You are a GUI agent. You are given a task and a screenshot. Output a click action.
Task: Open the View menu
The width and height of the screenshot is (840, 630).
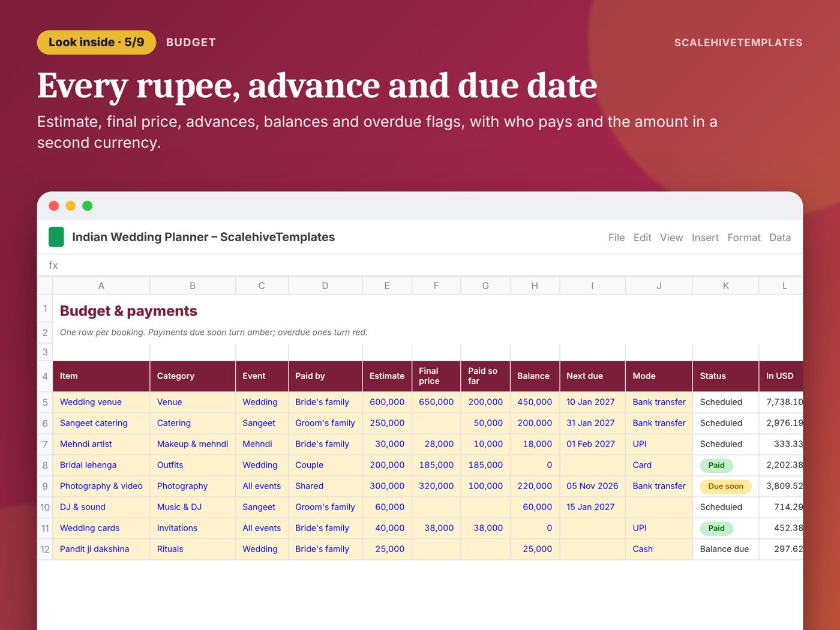pos(671,238)
